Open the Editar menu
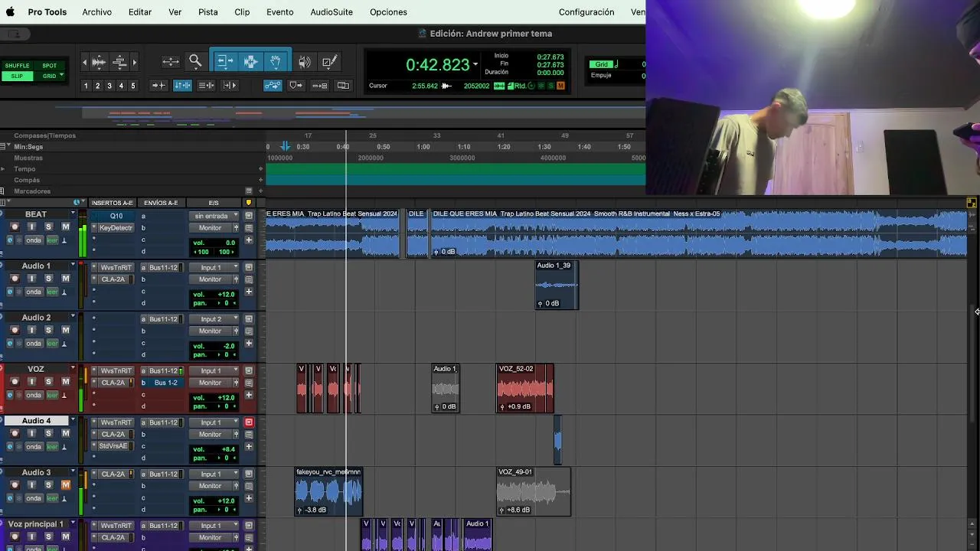This screenshot has width=980, height=551. tap(140, 12)
